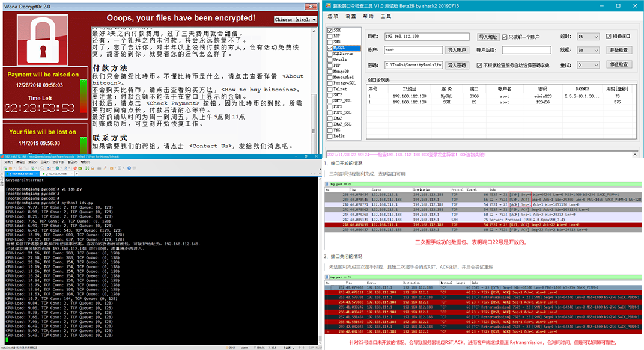The image size is (644, 350).
Task: Open the 工具 Tools menu
Action: click(384, 17)
